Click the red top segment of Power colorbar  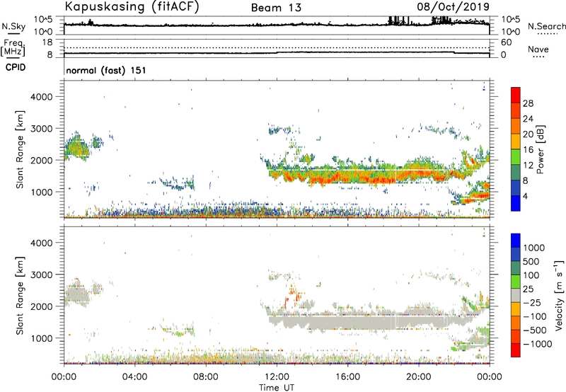[x=516, y=96]
